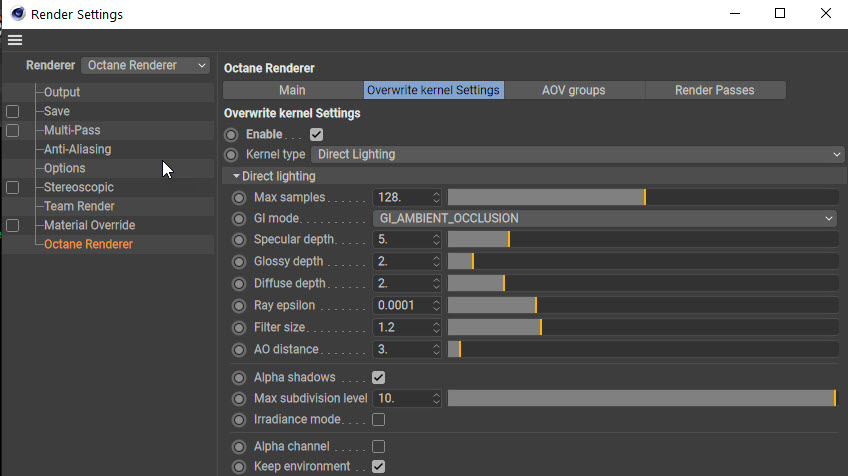This screenshot has width=848, height=476.
Task: Click the Filter size animation dot
Action: [x=238, y=327]
